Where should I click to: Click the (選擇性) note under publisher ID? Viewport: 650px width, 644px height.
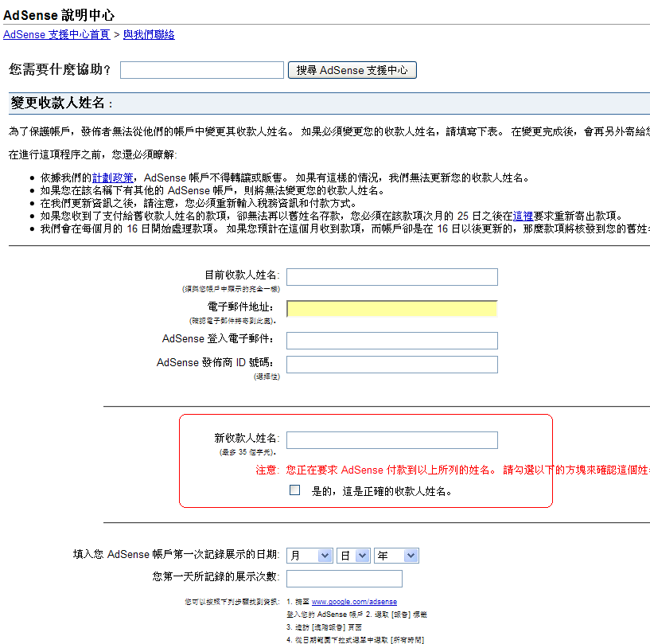(267, 377)
